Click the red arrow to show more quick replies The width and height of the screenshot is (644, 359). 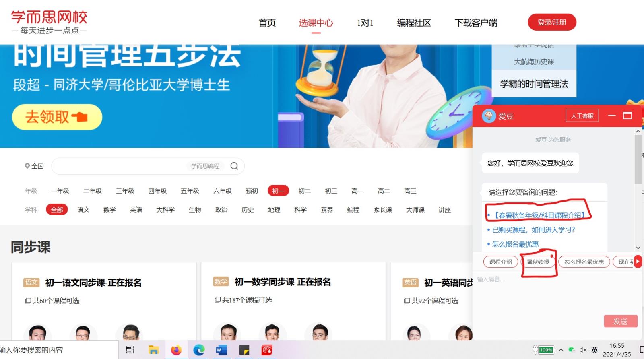638,262
